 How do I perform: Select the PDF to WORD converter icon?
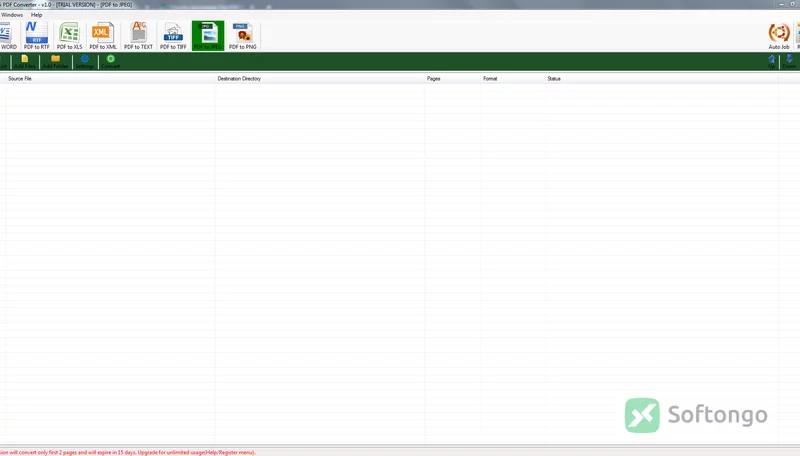pyautogui.click(x=8, y=36)
